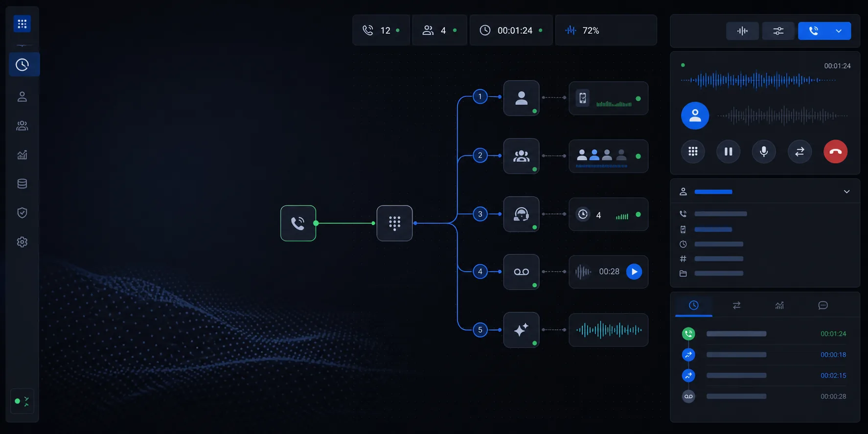Toggle the waveform audio toolbar button
This screenshot has width=868, height=434.
tap(742, 31)
